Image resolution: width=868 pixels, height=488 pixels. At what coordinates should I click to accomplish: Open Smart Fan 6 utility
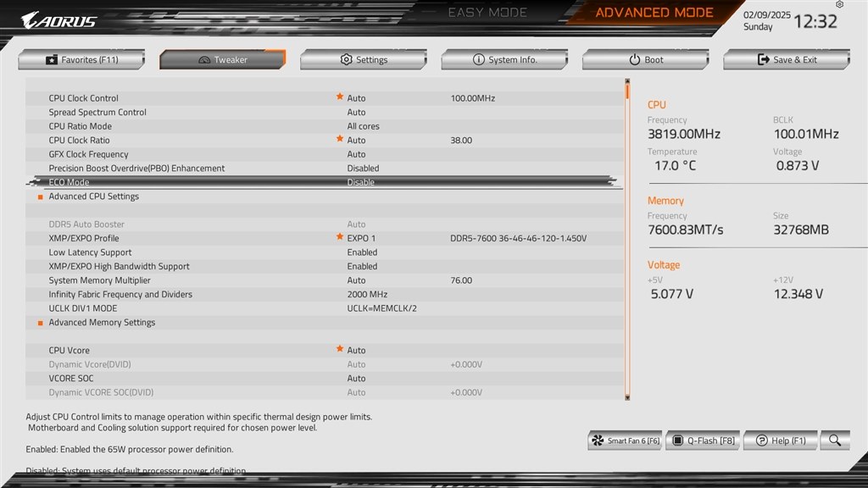(x=625, y=441)
